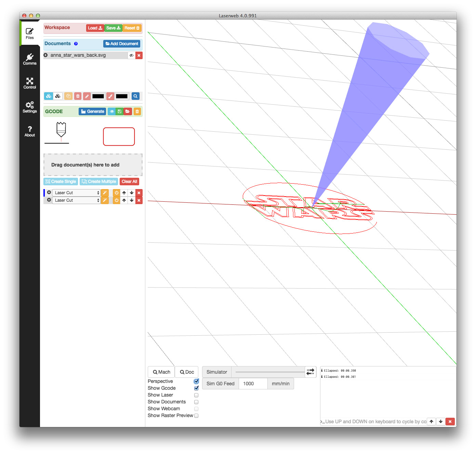Screen dimensions: 476x454
Task: Move the second Laser Cut operation up
Action: tap(124, 200)
